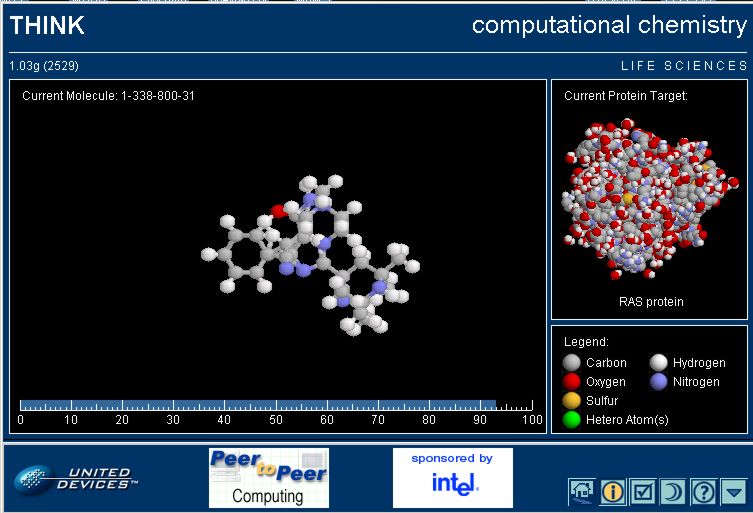
Task: Click the 'Current Protein Target:' label
Action: point(626,96)
